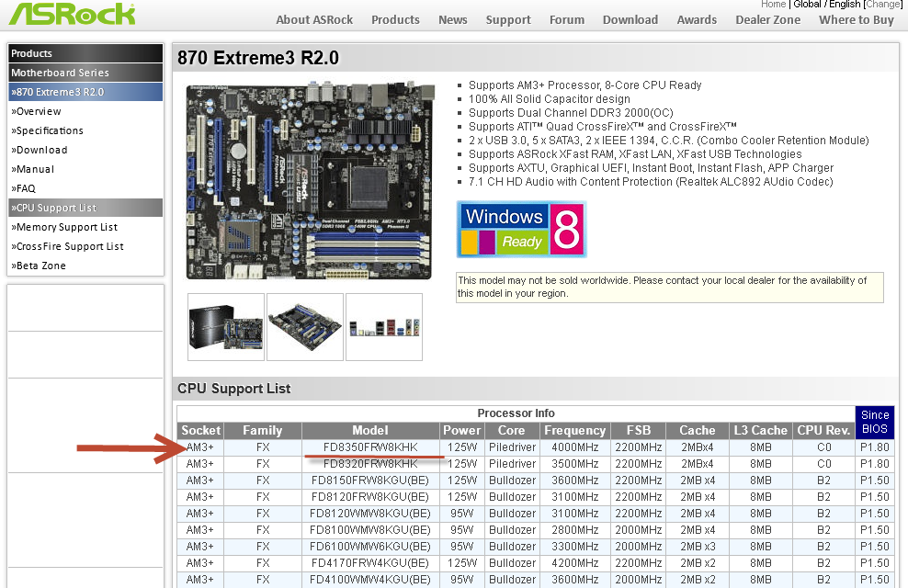Click model cell FD4100WMW4KGU(BE)

pyautogui.click(x=370, y=580)
